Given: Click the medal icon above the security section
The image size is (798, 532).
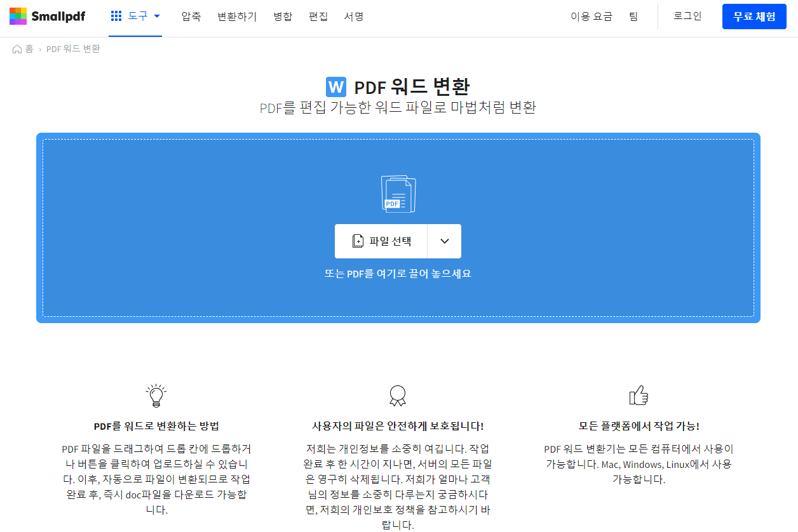Looking at the screenshot, I should (398, 396).
